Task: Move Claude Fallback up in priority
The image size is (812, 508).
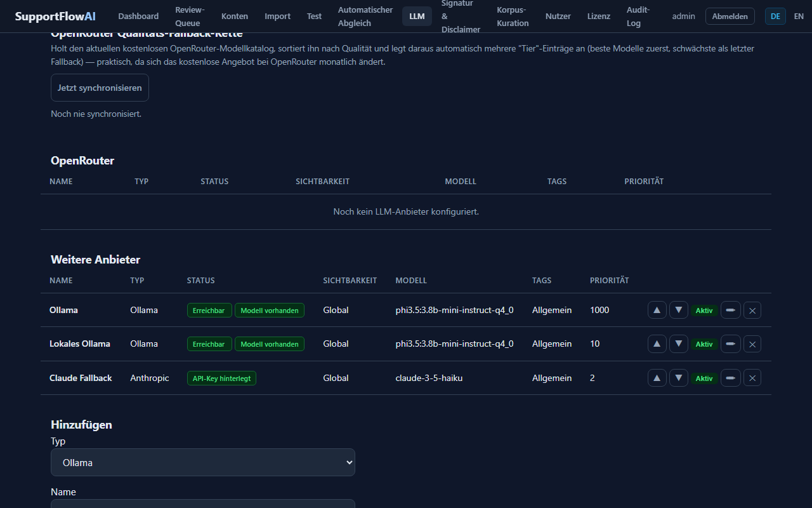Action: (x=657, y=378)
